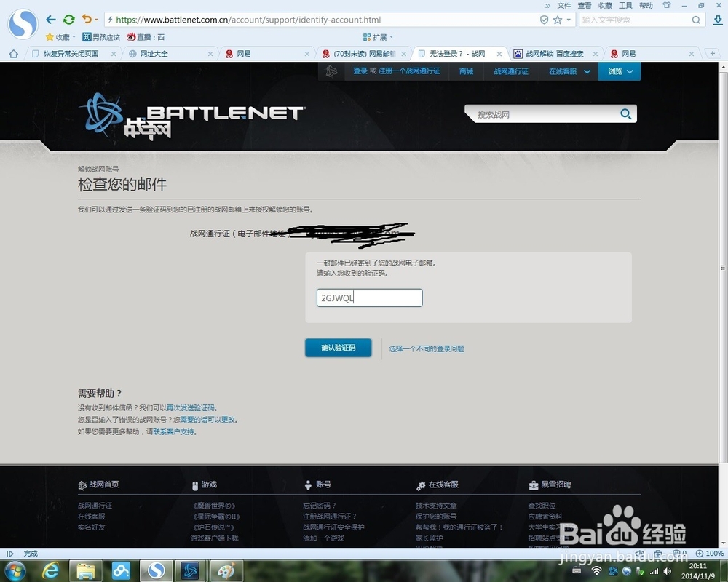
Task: Expand the bookmark star dropdown arrow
Action: [x=569, y=20]
